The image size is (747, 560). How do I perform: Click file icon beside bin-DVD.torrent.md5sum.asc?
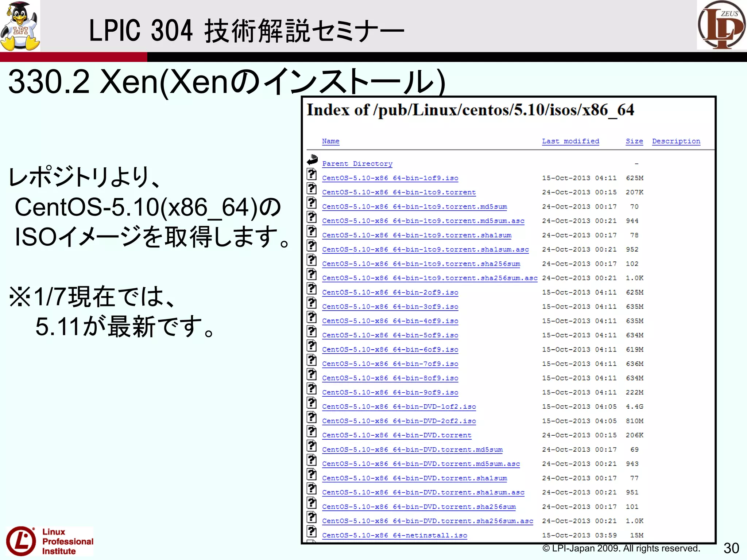tap(311, 460)
